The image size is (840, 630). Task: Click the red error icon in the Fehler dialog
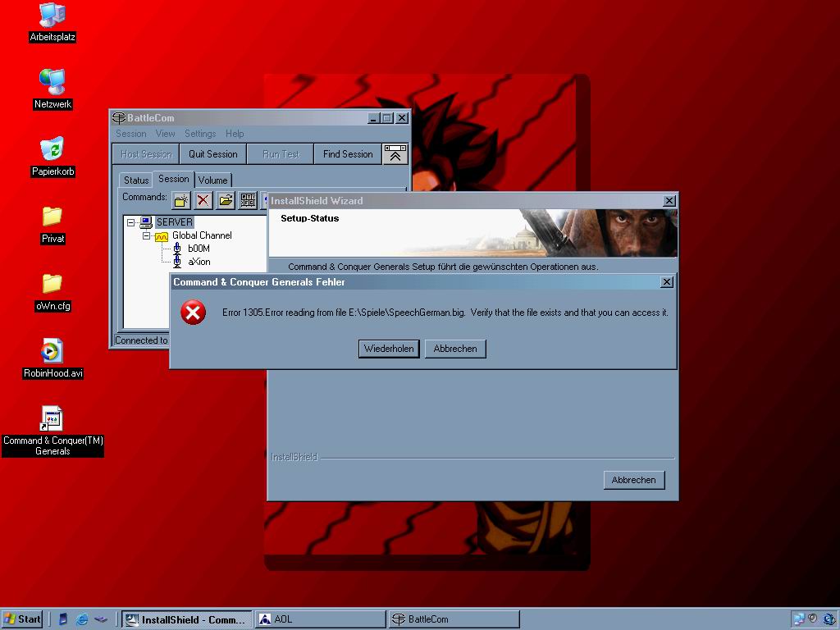tap(193, 313)
